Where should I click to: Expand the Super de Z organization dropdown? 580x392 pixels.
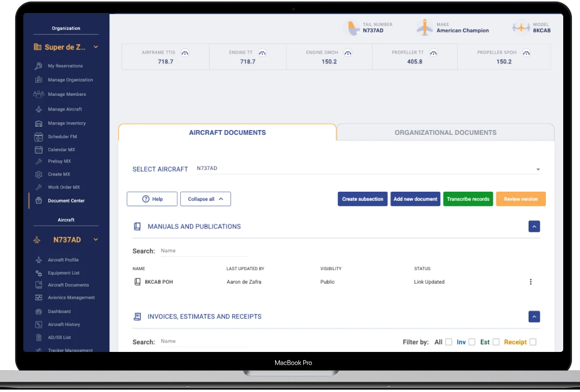click(96, 47)
